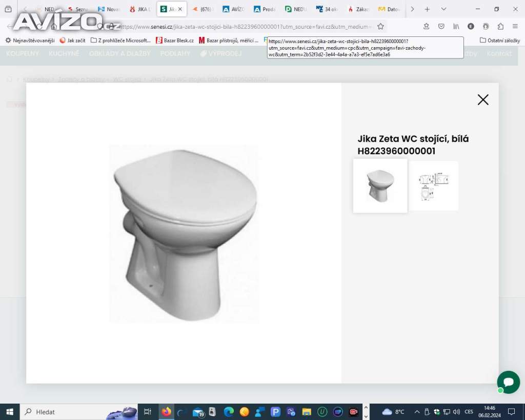The image size is (525, 420).
Task: Open the Firefox account avatar icon
Action: click(x=486, y=26)
